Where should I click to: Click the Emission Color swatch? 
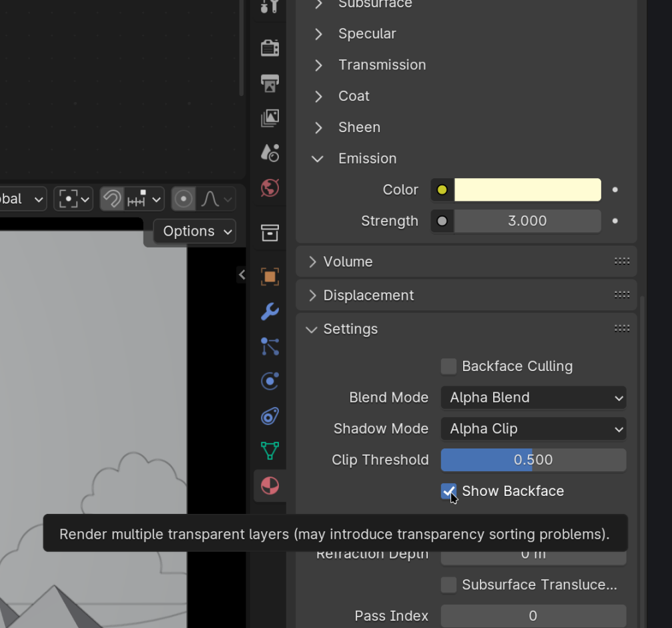527,190
